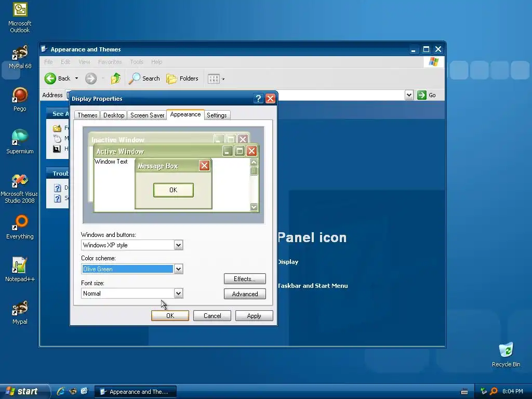Close the Display Properties dialog

point(270,98)
